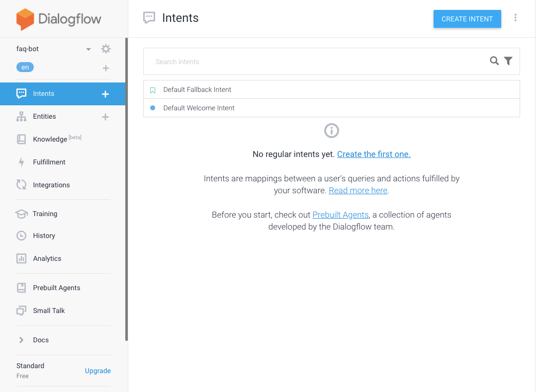Open the Default Welcome Intent row
Image resolution: width=536 pixels, height=392 pixels.
coord(332,108)
